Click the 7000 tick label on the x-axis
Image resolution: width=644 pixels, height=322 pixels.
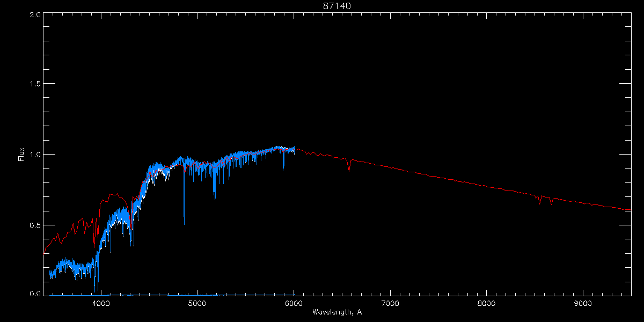pos(390,303)
